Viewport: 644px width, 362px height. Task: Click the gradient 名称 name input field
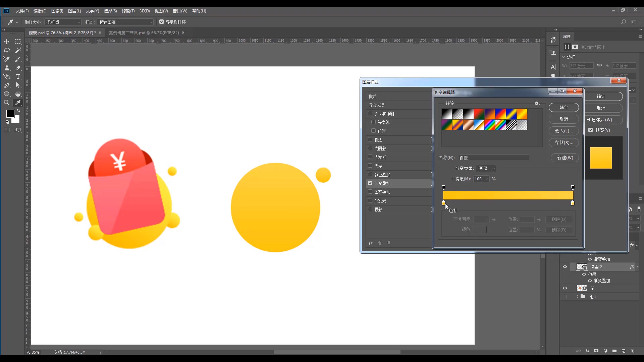click(494, 158)
